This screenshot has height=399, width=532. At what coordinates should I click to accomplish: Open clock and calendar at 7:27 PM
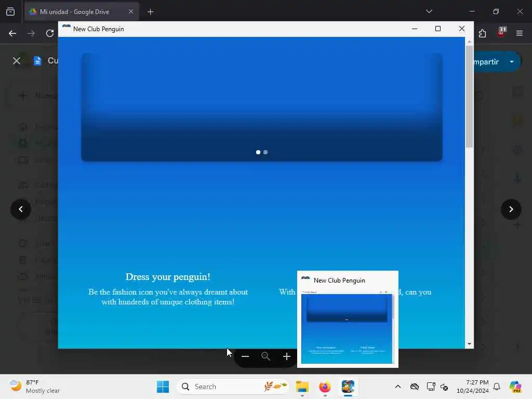pyautogui.click(x=472, y=387)
